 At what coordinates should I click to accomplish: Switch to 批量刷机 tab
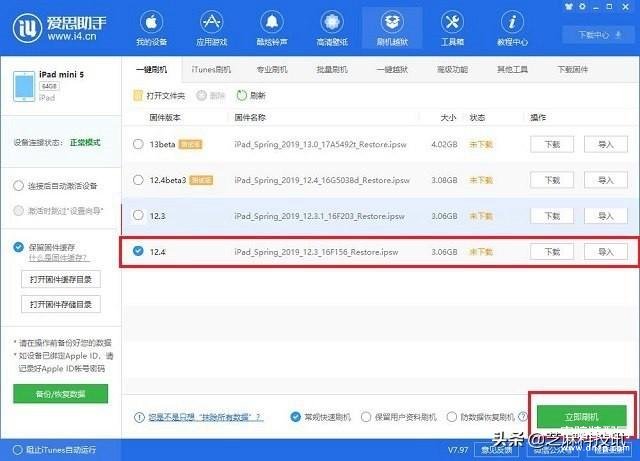[332, 70]
